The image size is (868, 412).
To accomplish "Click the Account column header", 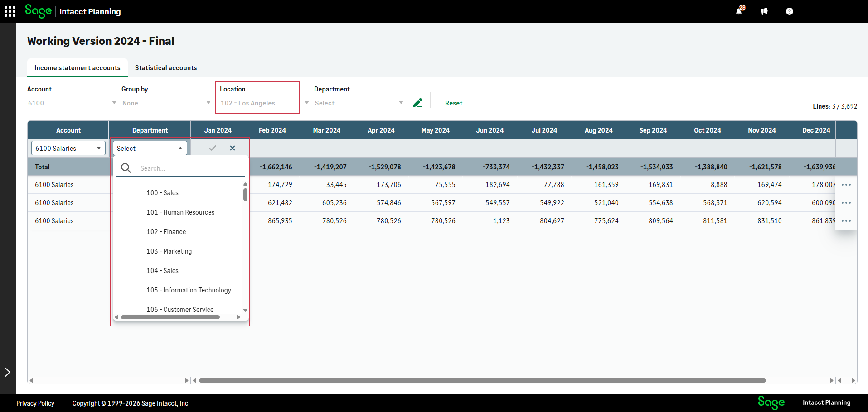I will click(x=68, y=130).
